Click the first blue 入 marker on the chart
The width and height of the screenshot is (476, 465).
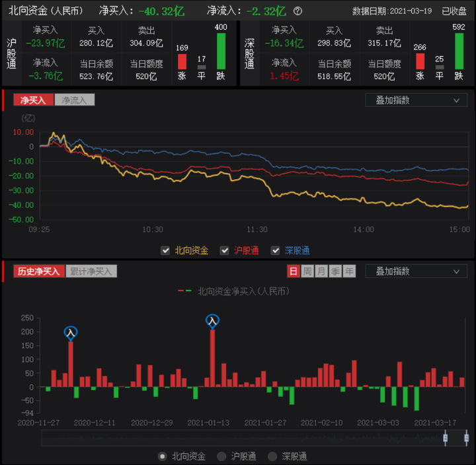point(71,333)
